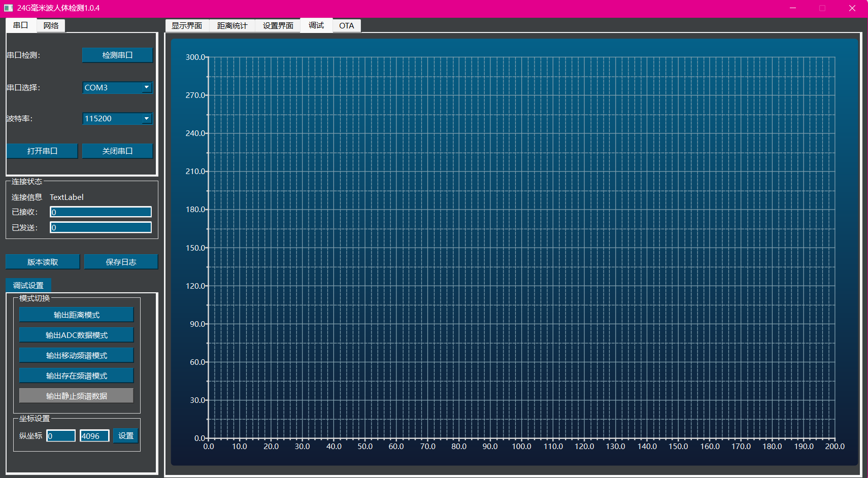
Task: Open the OTA tab
Action: [x=347, y=26]
